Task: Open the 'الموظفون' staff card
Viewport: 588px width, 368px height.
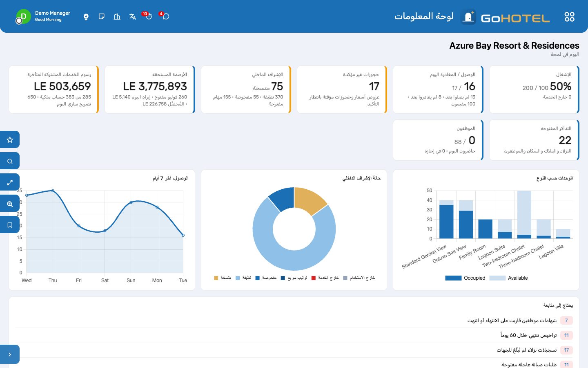Action: 438,140
